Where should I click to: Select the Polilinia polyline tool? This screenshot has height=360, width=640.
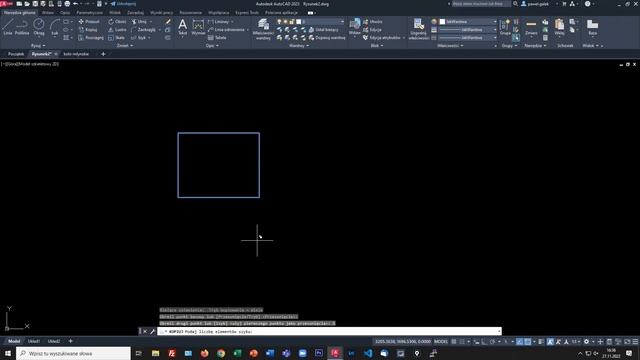(22, 27)
